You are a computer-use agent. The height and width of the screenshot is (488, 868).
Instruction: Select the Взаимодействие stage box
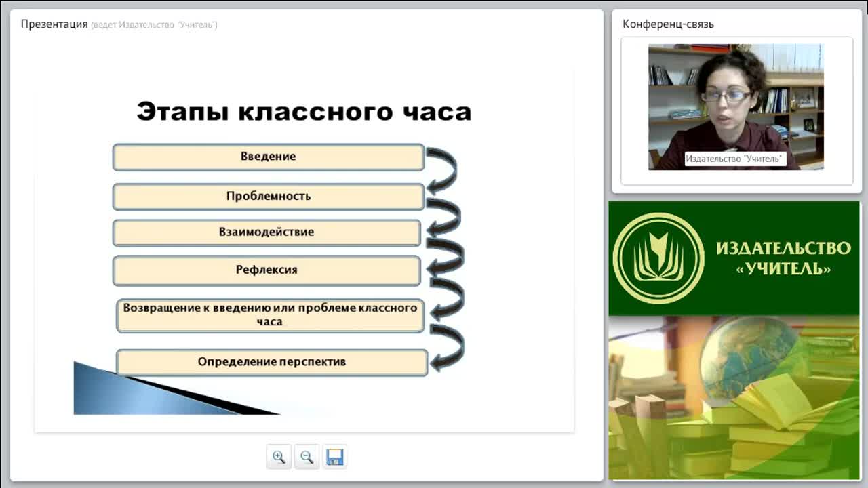point(267,232)
